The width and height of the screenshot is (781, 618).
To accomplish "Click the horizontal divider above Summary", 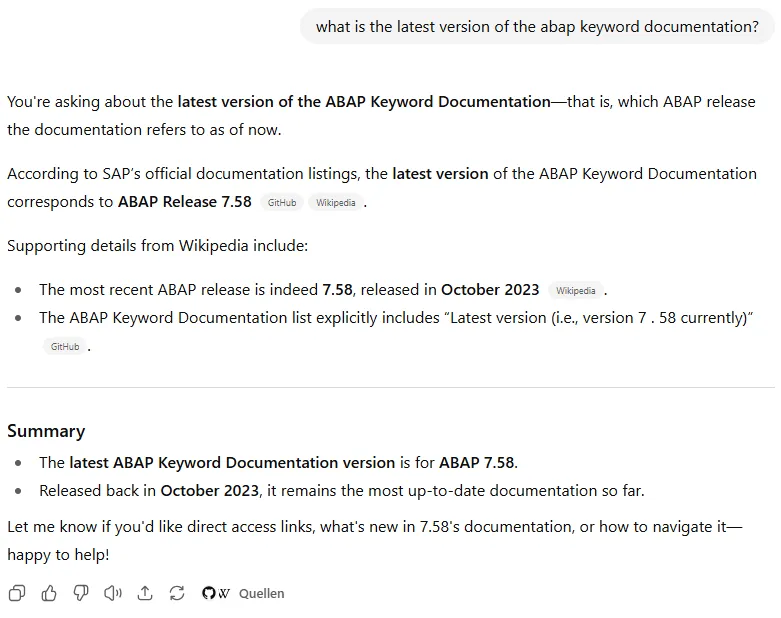I will click(x=390, y=387).
